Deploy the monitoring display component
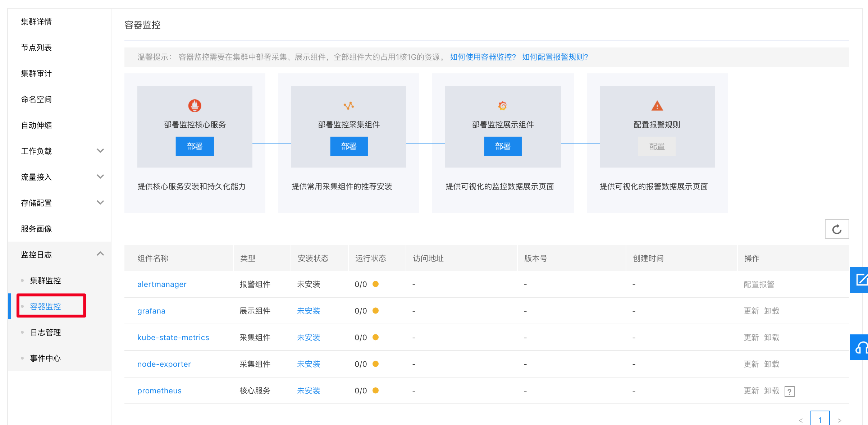This screenshot has width=868, height=425. (503, 146)
